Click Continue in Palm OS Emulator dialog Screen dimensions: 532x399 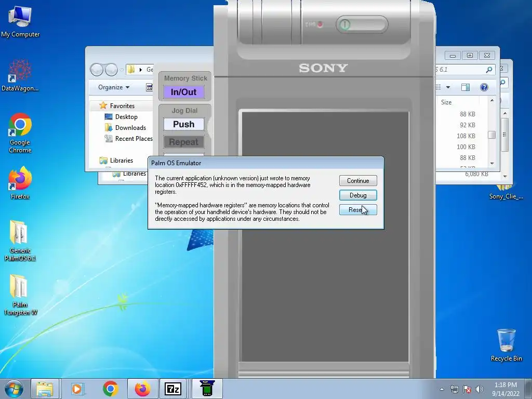pos(358,180)
